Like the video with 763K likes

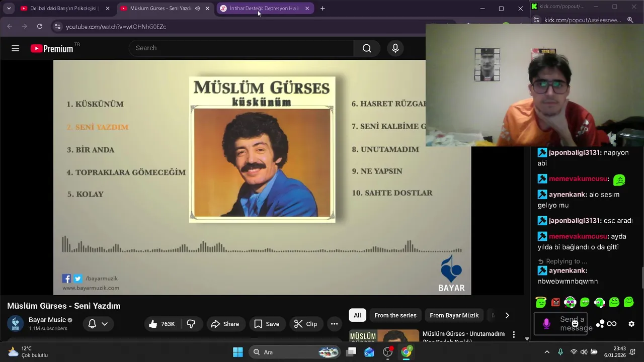[x=162, y=324]
